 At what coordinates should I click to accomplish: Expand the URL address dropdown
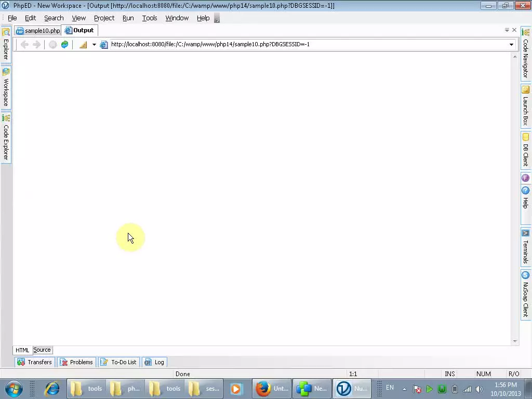coord(511,44)
